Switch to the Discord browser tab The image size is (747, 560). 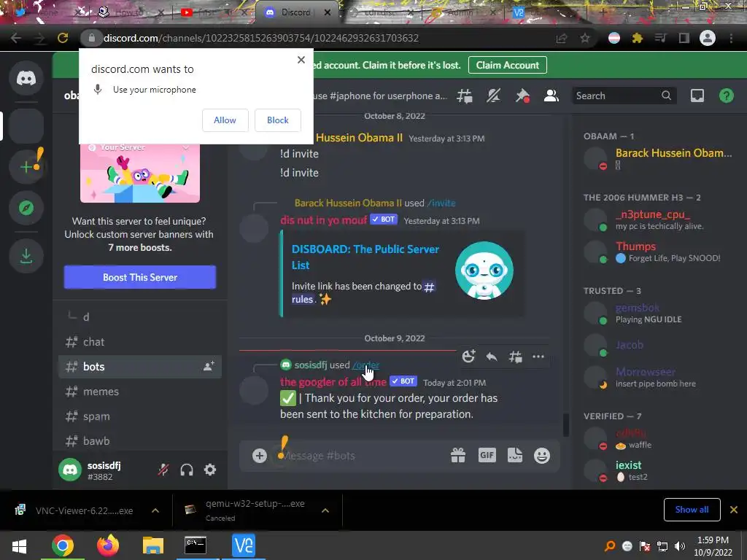coord(295,12)
